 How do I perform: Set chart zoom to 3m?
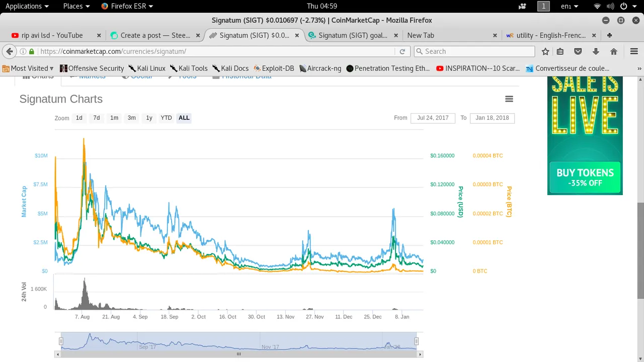pyautogui.click(x=132, y=118)
